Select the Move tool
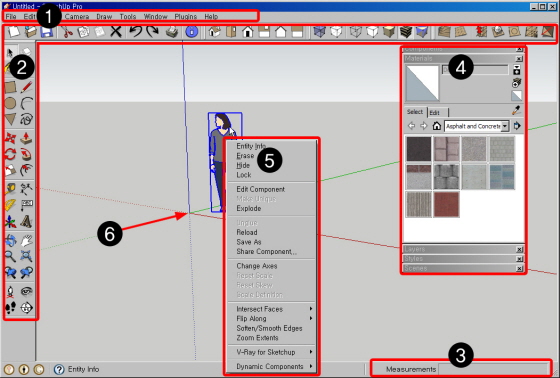The height and width of the screenshot is (378, 560). pos(10,138)
